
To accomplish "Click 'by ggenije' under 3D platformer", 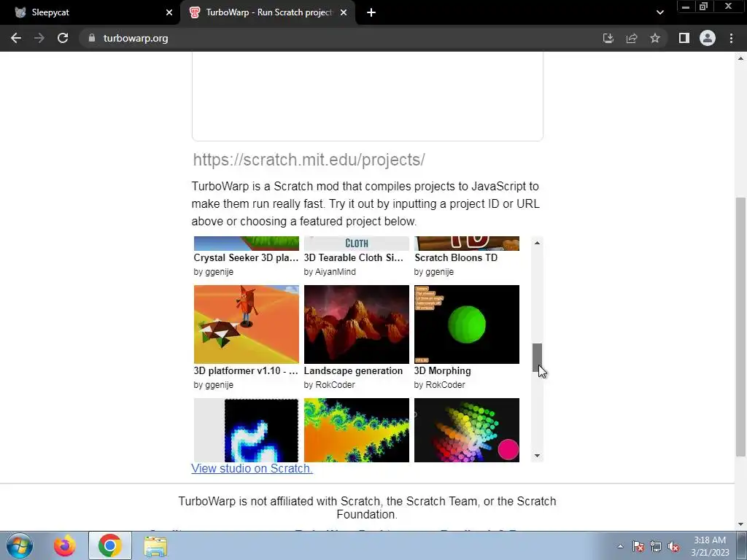I will (214, 385).
